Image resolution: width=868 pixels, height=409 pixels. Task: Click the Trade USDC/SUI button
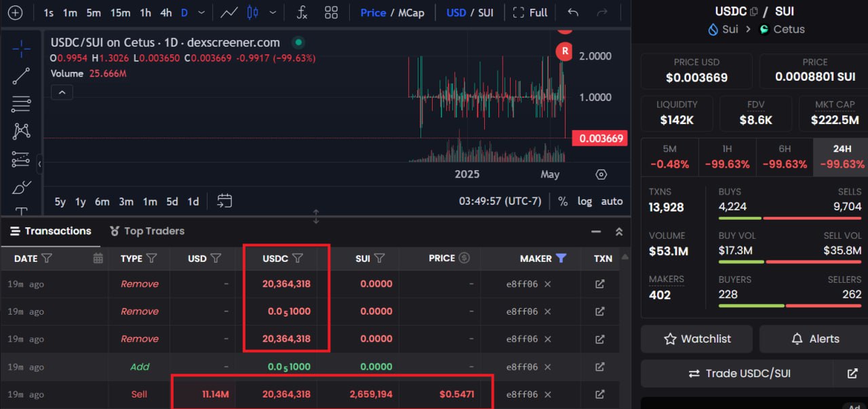tap(737, 373)
